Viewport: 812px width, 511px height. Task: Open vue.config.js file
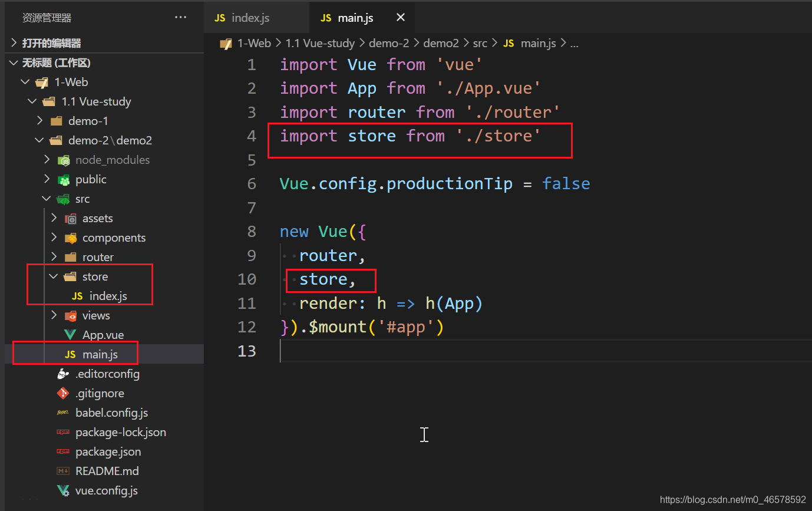click(107, 490)
